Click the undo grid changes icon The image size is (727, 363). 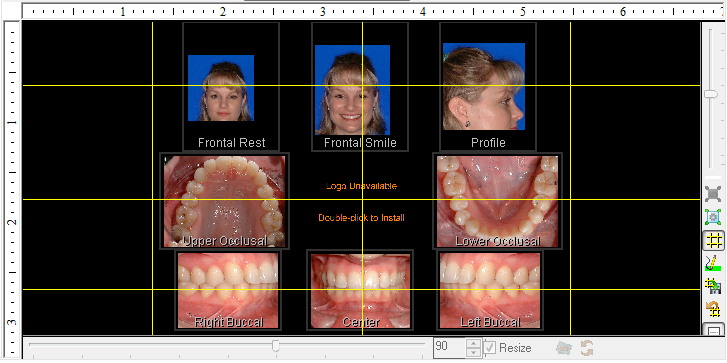(x=713, y=309)
